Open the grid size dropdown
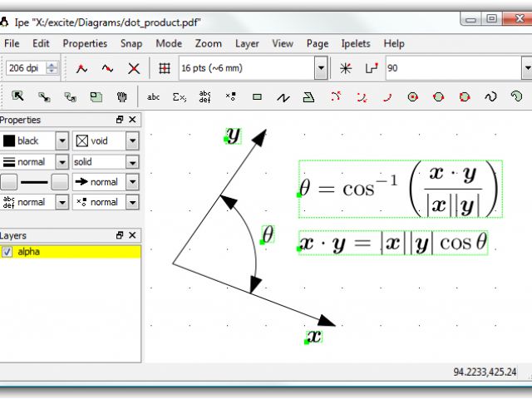The height and width of the screenshot is (399, 532). click(321, 68)
